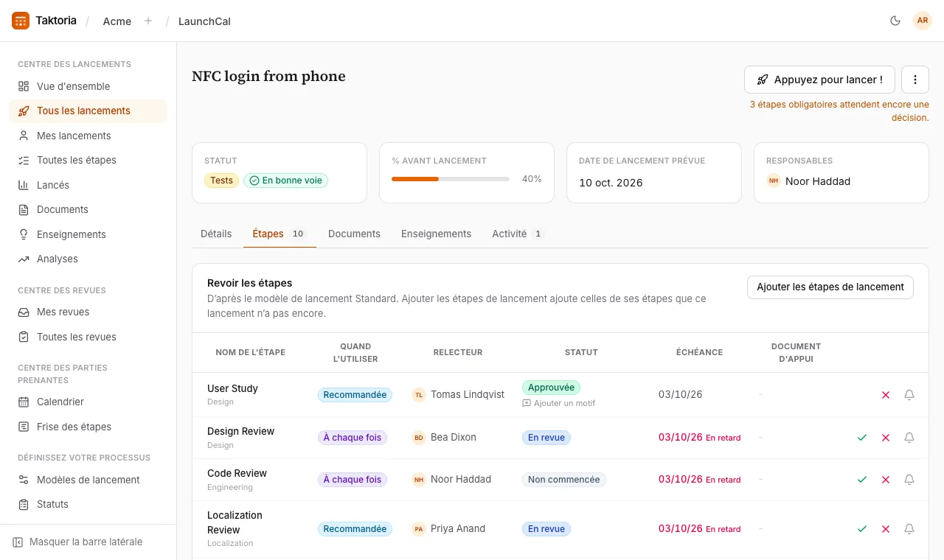
Task: Click the plus icon next to Acme
Action: [148, 21]
